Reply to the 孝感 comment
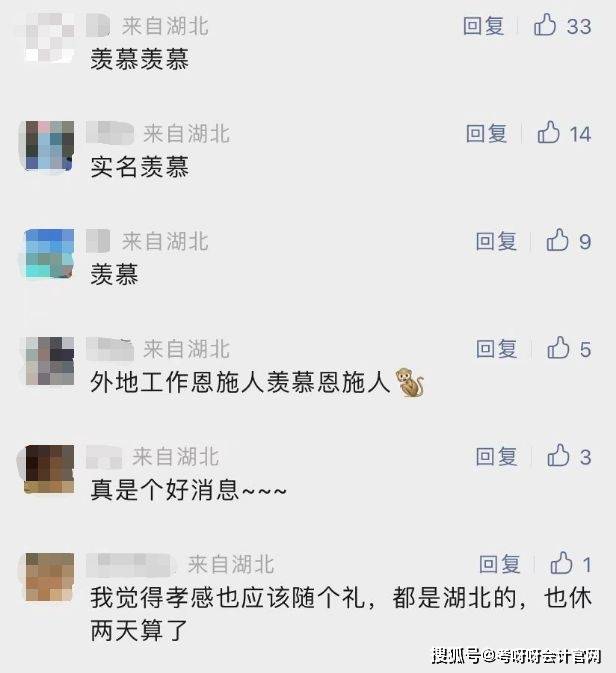This screenshot has width=616, height=673. [x=499, y=564]
